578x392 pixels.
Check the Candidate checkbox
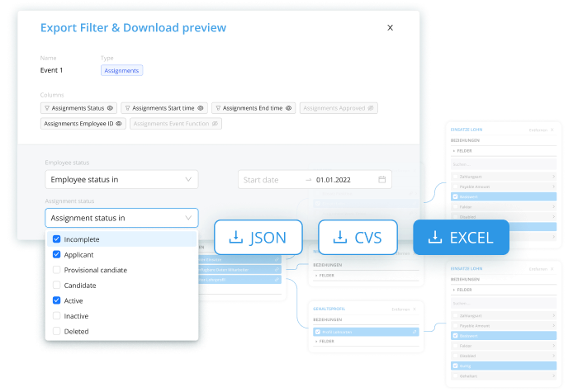click(x=56, y=286)
